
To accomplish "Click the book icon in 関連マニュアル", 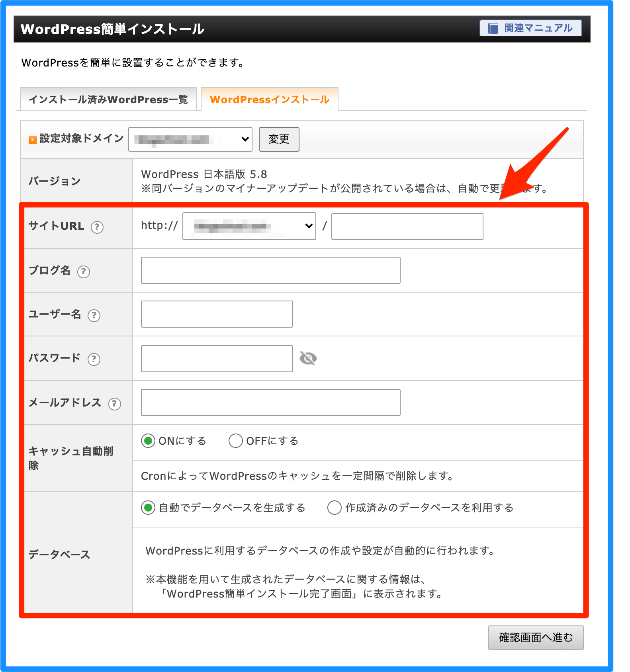I will (493, 28).
